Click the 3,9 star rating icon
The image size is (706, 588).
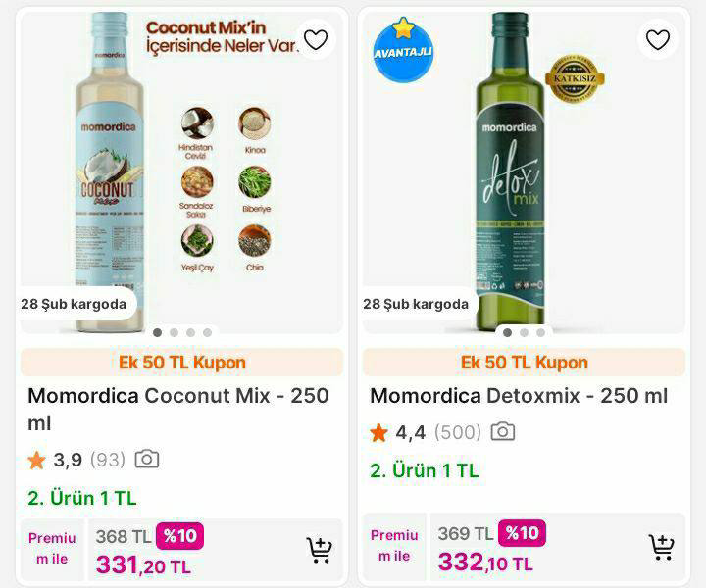36,461
